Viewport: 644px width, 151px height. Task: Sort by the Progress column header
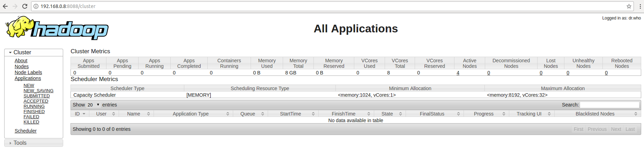coord(483,114)
